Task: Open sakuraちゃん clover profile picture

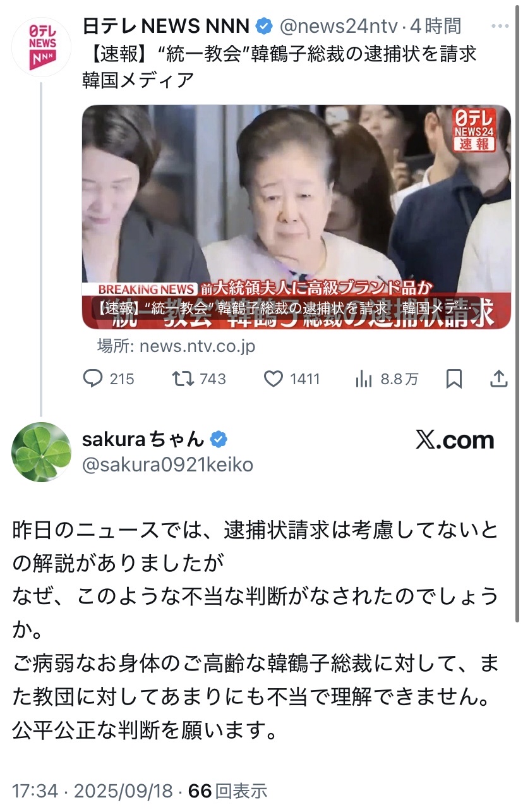Action: click(x=42, y=452)
